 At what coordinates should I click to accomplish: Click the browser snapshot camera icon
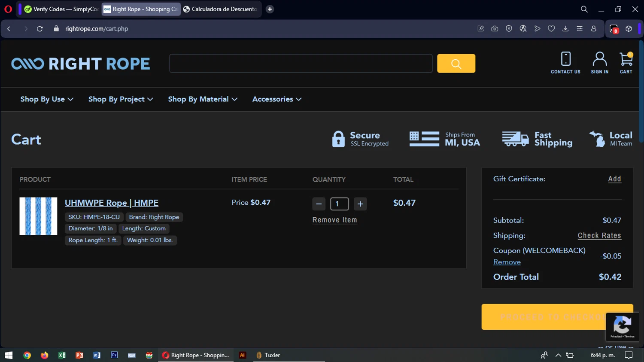point(495,29)
